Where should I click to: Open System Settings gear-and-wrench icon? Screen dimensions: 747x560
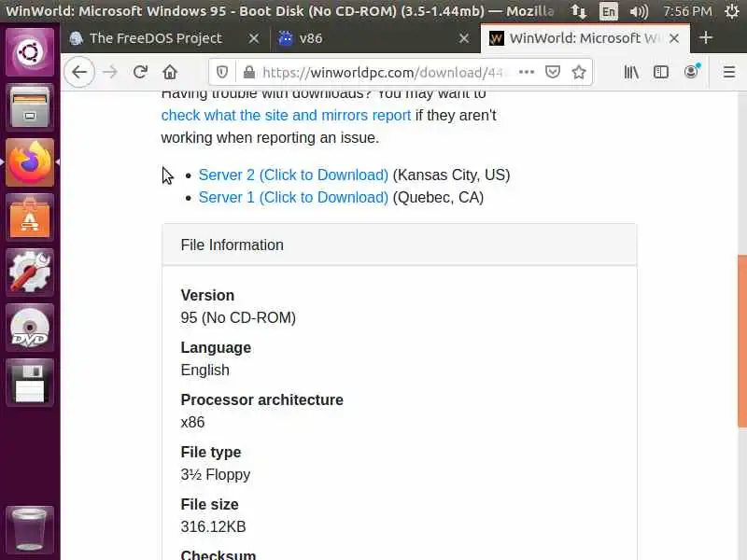(30, 273)
